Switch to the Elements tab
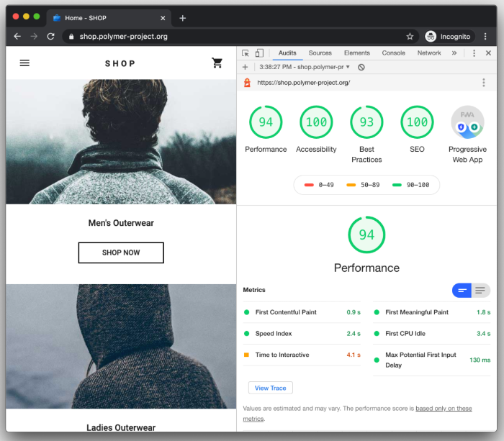This screenshot has width=504, height=441. tap(357, 53)
